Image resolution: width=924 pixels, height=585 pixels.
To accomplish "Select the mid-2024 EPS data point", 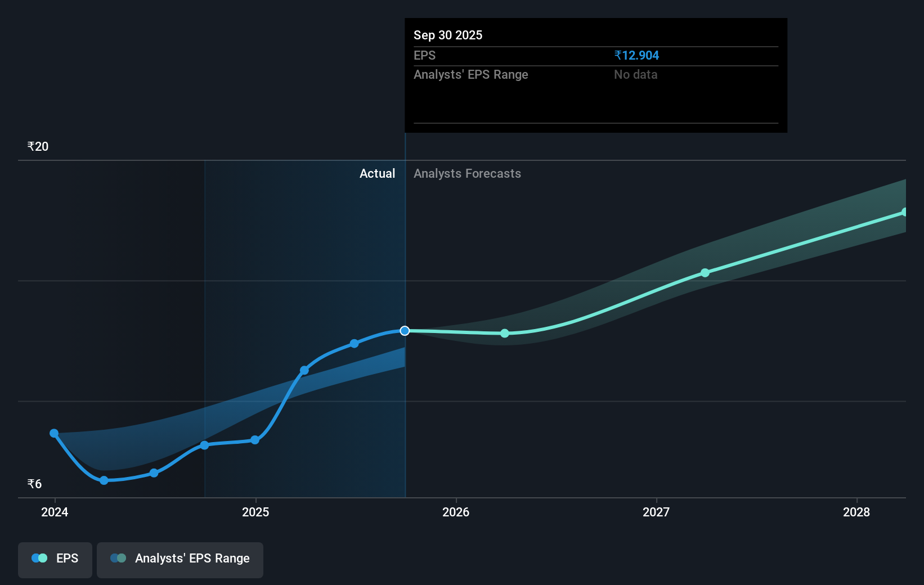I will tap(154, 473).
